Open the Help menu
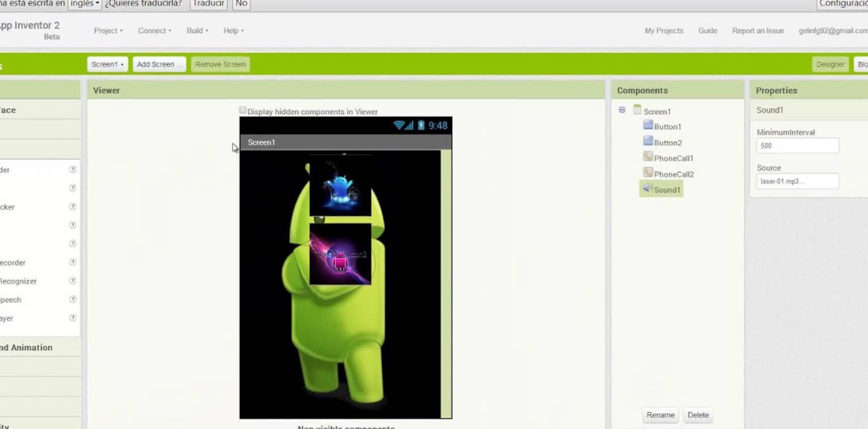 (x=234, y=31)
